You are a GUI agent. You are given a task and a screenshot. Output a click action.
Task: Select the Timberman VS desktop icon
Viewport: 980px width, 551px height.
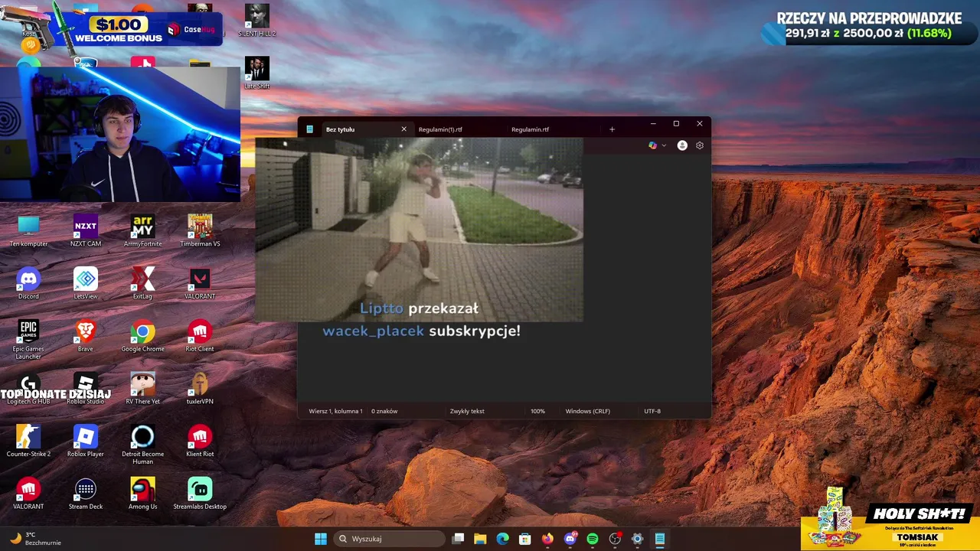click(x=200, y=230)
